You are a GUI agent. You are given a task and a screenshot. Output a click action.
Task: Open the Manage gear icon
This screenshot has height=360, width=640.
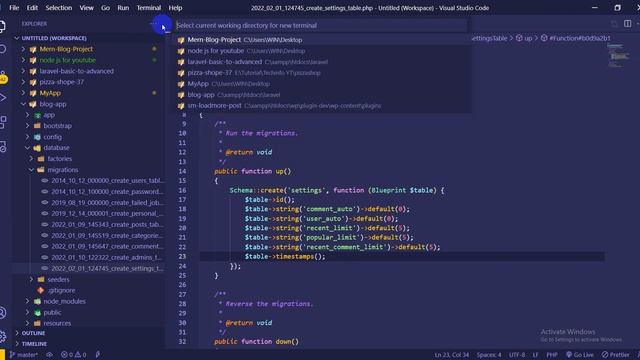pos(2,336)
